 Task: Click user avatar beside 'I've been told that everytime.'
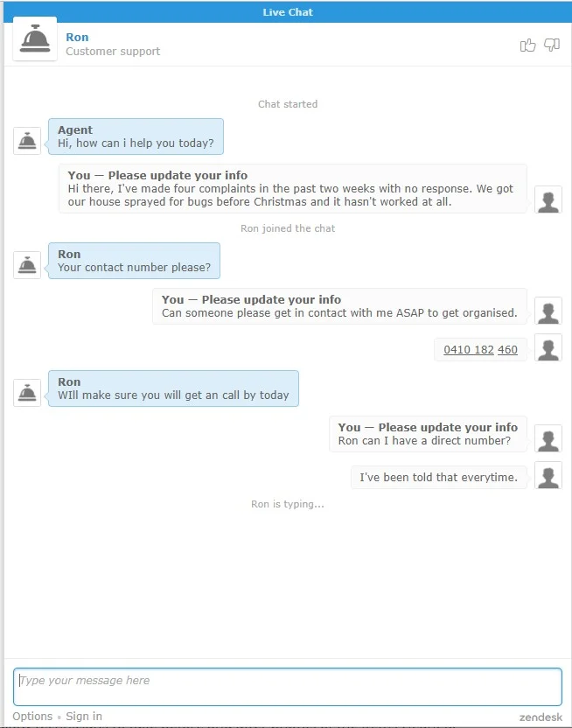pos(548,475)
